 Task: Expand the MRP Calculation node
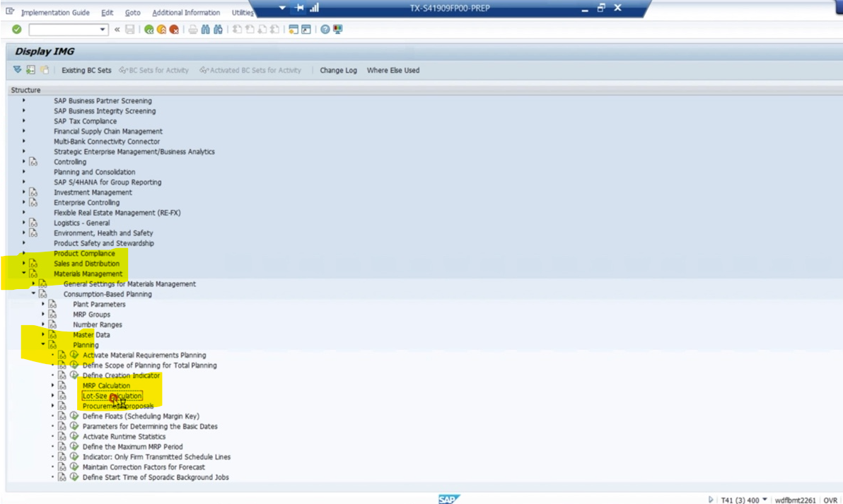[52, 385]
